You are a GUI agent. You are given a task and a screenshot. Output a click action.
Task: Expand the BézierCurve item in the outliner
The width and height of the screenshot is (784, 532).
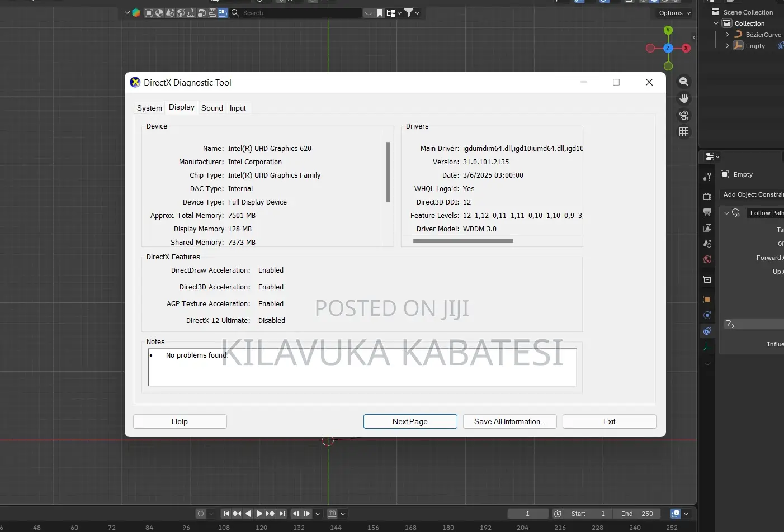click(x=727, y=35)
